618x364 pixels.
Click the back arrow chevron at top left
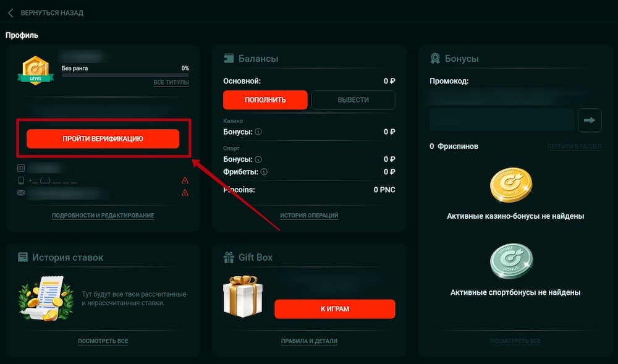pos(10,12)
